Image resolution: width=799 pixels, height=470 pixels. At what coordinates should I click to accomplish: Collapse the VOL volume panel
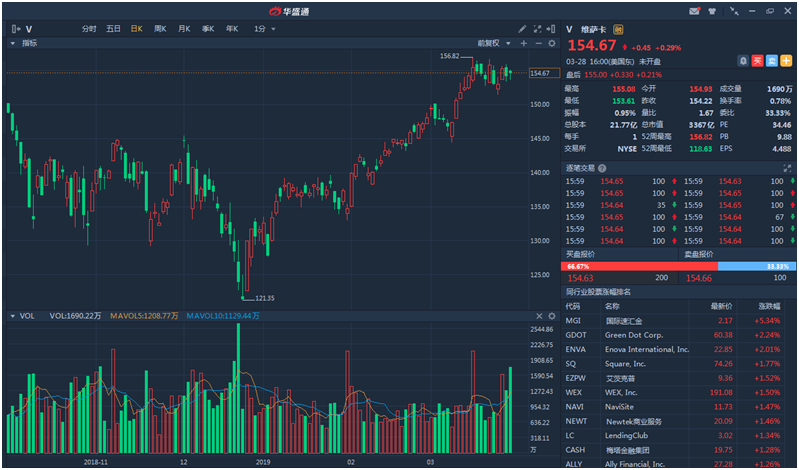12,316
